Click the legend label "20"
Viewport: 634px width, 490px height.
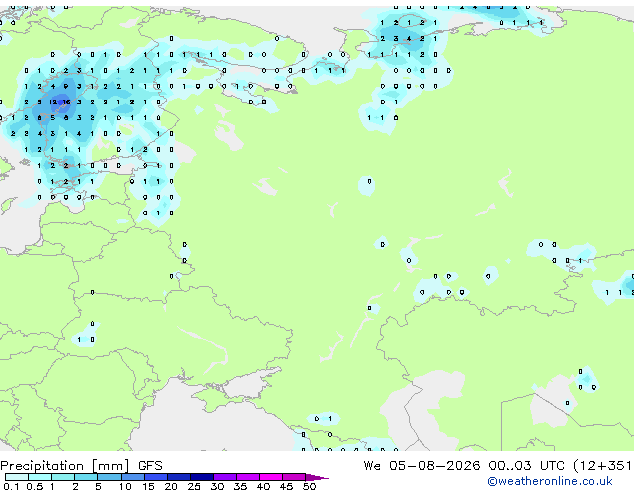tap(171, 486)
